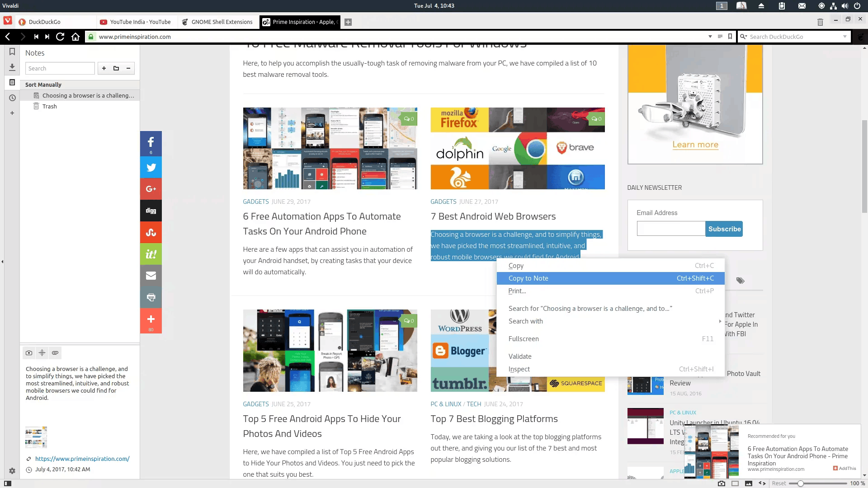Select Fullscreen in the context menu

coord(610,339)
